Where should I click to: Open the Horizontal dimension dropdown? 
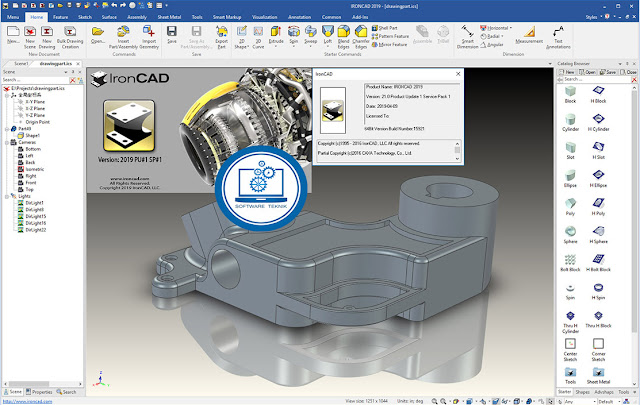[x=511, y=28]
